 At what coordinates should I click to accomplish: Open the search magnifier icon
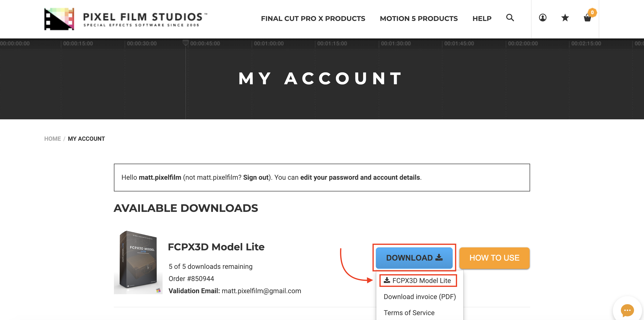point(510,18)
